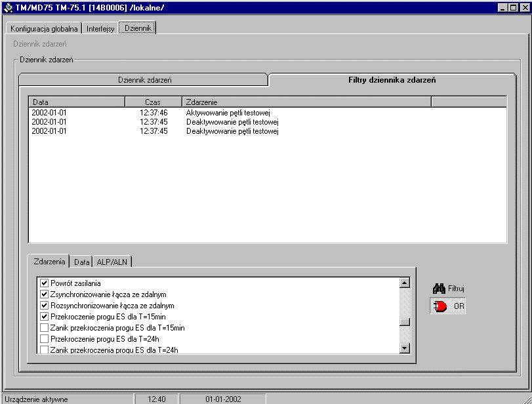
Task: Check Przekroczenie progu ES dla T=24h
Action: point(44,339)
